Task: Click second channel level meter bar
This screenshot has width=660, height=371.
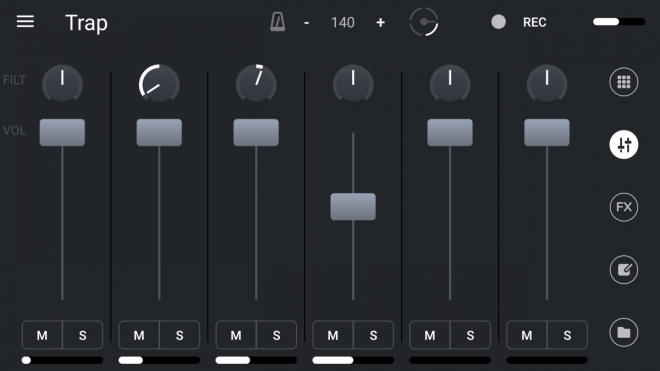Action: (x=159, y=360)
